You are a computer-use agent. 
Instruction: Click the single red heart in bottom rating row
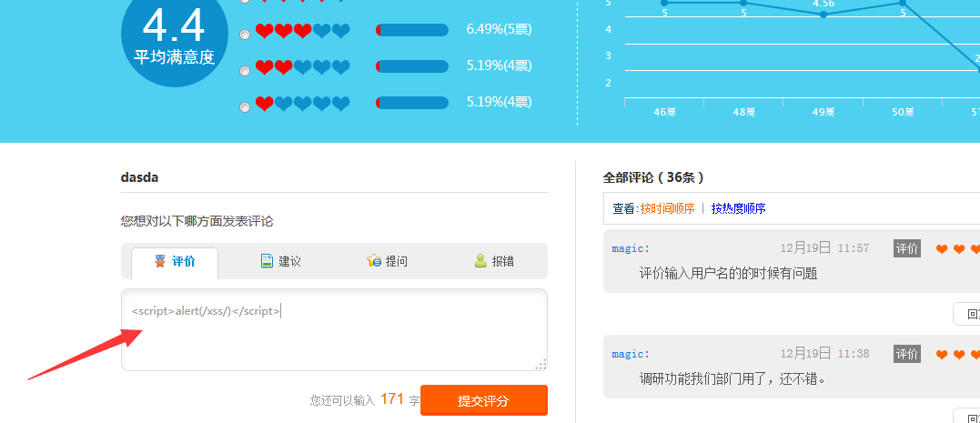[x=265, y=104]
